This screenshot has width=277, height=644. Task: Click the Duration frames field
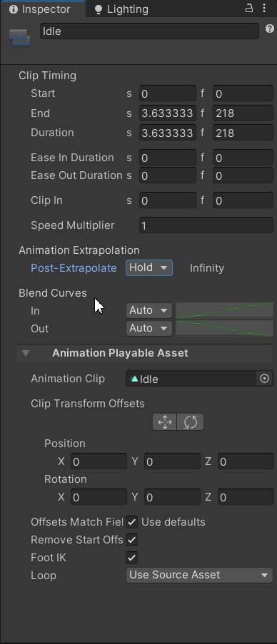243,133
